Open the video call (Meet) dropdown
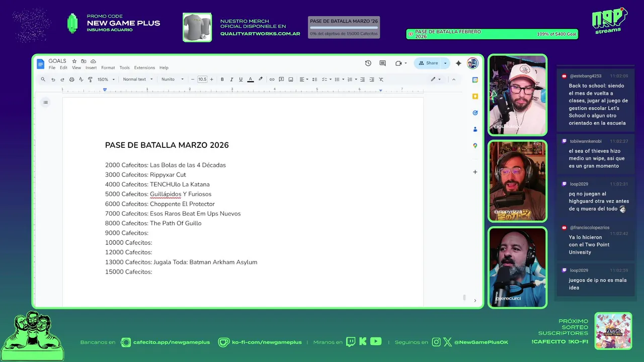This screenshot has height=362, width=644. click(x=401, y=63)
